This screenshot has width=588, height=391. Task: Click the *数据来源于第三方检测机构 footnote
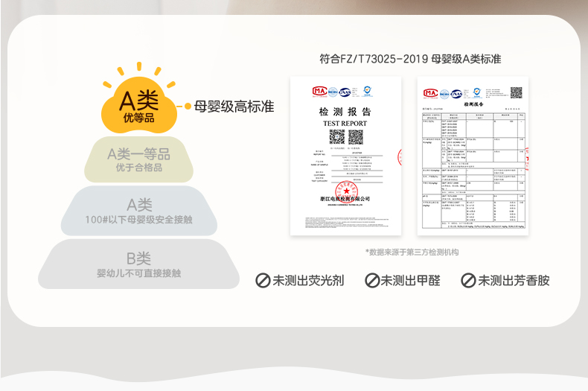[412, 252]
